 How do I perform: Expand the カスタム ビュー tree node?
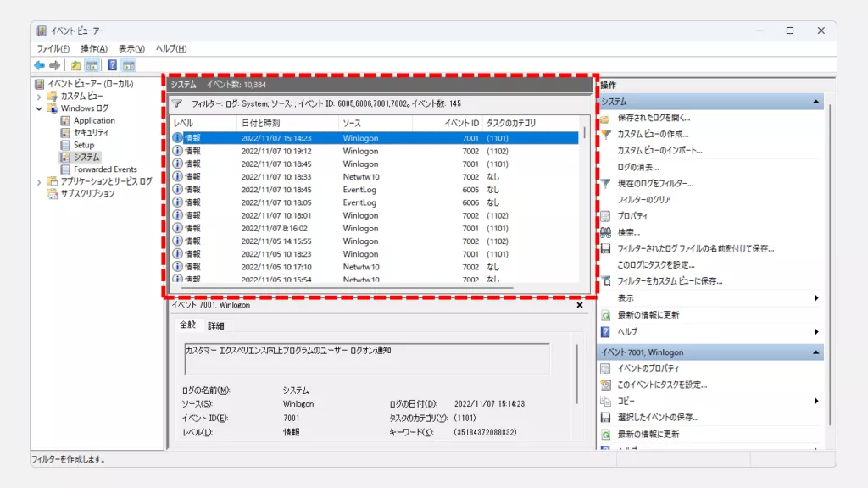pyautogui.click(x=39, y=97)
